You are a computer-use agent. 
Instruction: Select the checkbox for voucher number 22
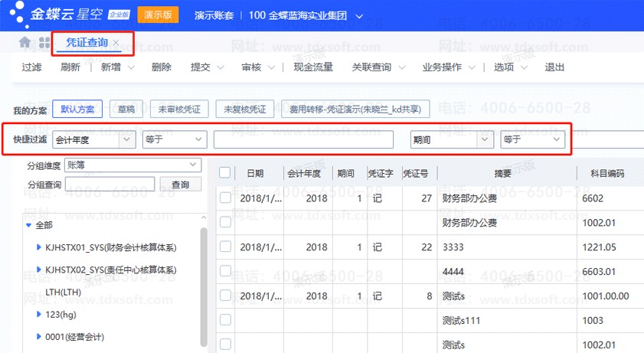point(224,247)
